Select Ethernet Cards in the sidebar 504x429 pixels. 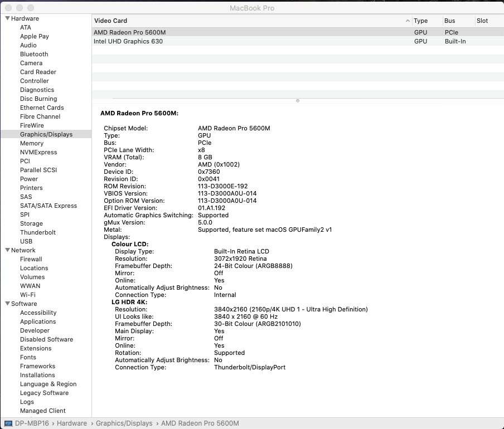pyautogui.click(x=42, y=108)
